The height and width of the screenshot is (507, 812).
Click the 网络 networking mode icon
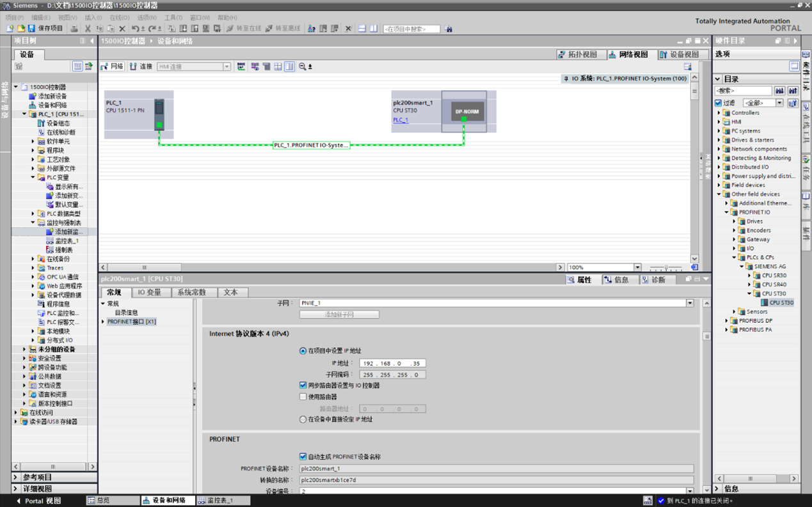[113, 66]
